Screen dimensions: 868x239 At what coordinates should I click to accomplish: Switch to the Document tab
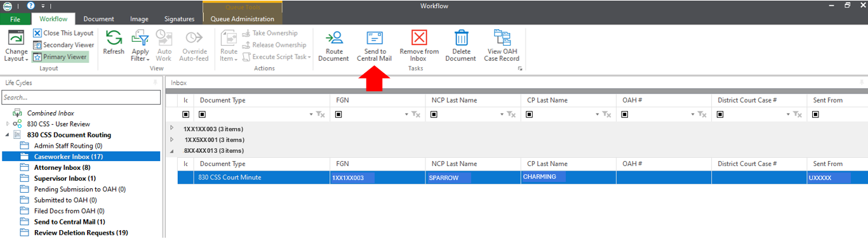click(x=98, y=19)
